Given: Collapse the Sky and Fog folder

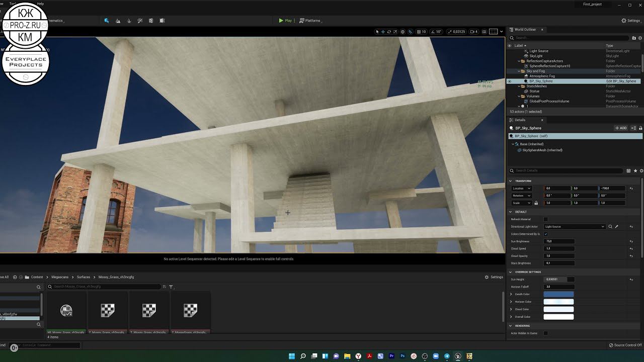Looking at the screenshot, I should (519, 71).
